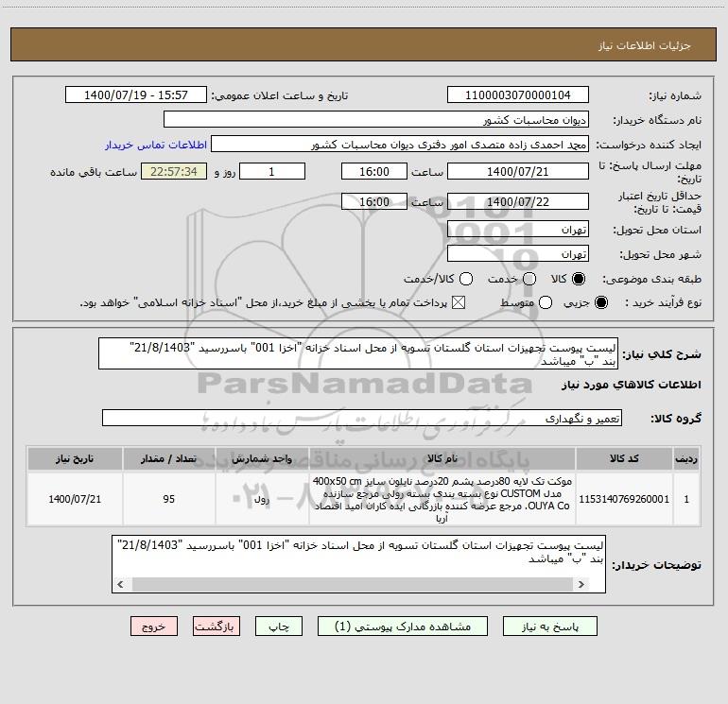Click the ایجاد کننده درخواست field
The width and height of the screenshot is (728, 704).
point(400,144)
